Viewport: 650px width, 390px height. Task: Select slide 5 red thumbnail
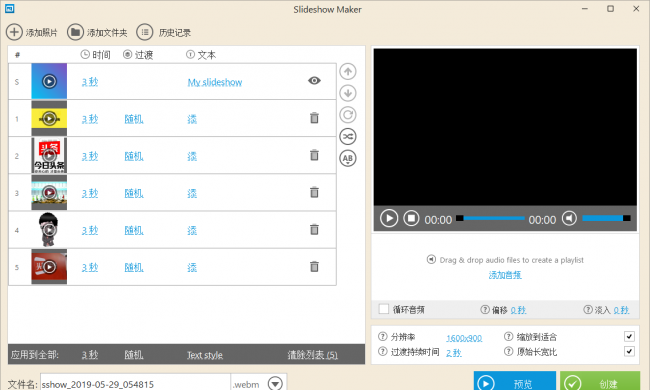tap(49, 267)
